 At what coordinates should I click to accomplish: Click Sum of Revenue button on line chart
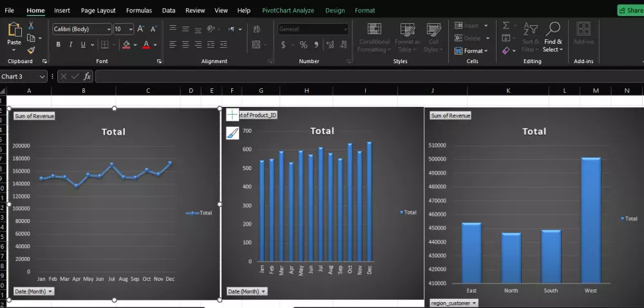34,116
